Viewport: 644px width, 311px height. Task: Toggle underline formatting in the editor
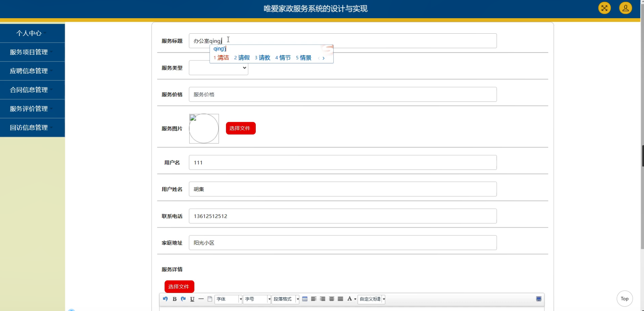(x=192, y=299)
